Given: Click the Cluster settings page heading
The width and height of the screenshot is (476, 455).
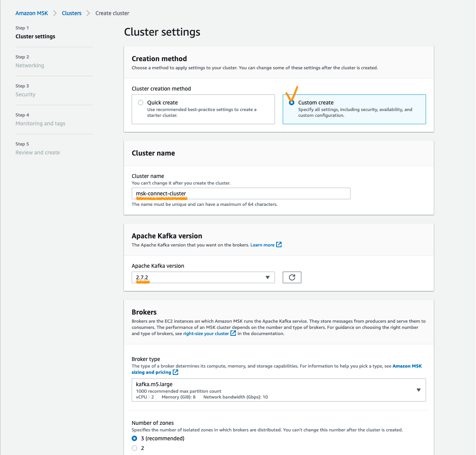Looking at the screenshot, I should point(162,32).
